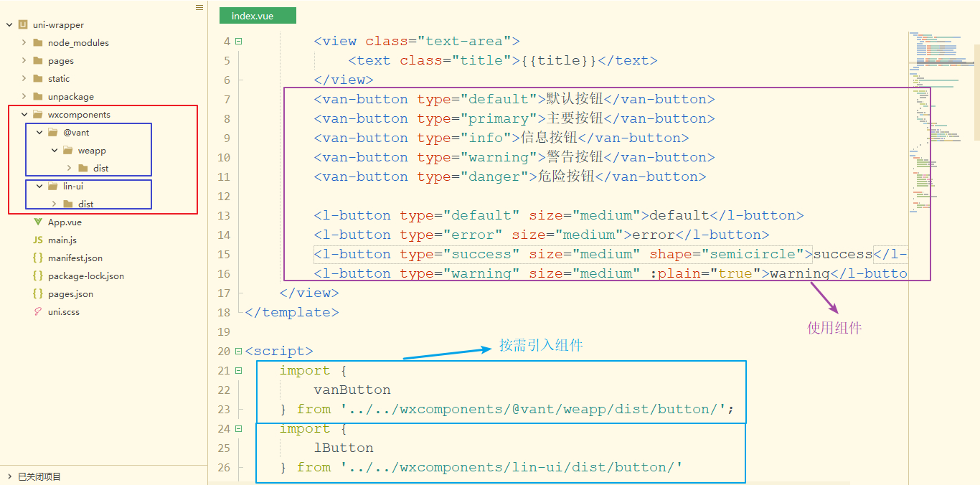Click the braces icon beside pages.json
980x485 pixels.
click(x=38, y=293)
